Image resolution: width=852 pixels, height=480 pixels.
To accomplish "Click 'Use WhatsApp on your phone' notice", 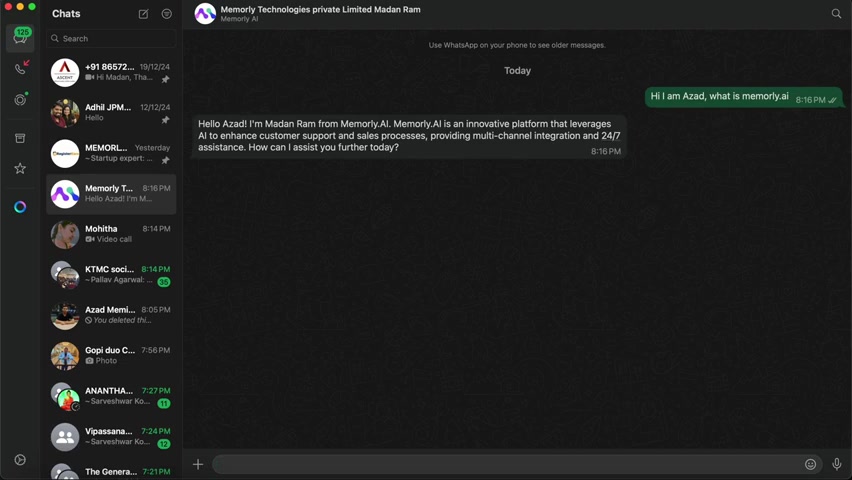I will [x=517, y=45].
